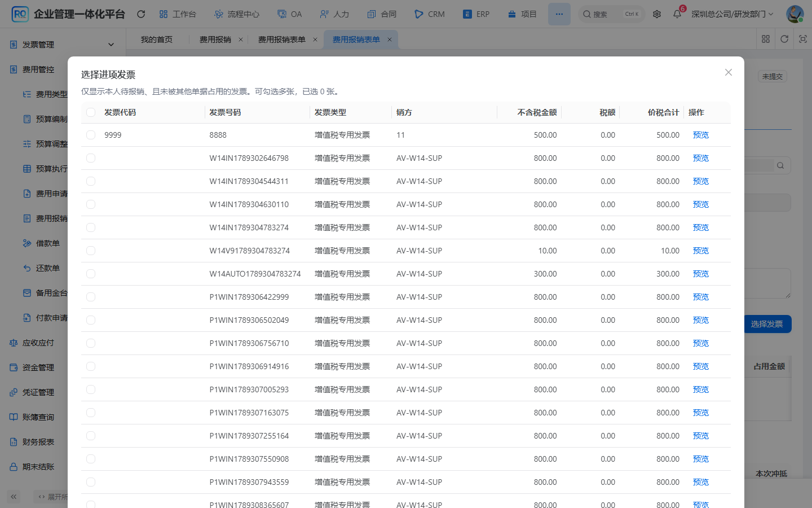Close the first 费用报销表单 tab
812x508 pixels.
click(x=315, y=40)
